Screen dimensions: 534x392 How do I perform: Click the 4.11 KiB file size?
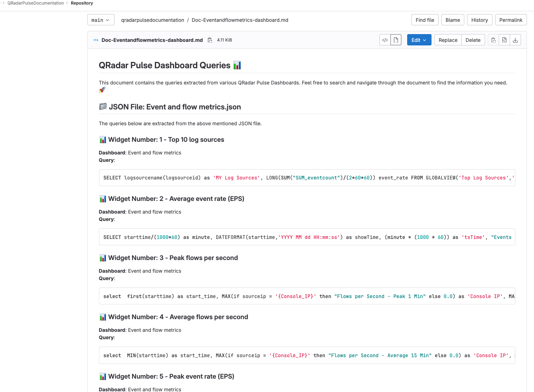point(224,40)
